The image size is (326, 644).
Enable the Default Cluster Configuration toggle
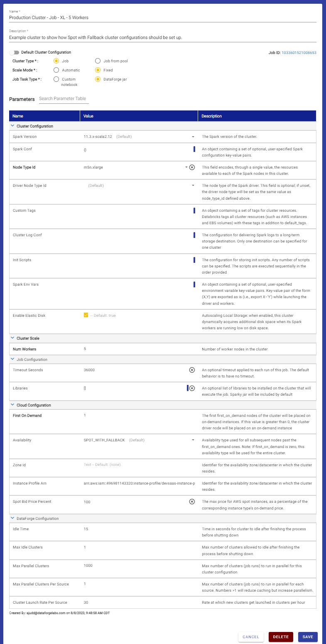(14, 52)
